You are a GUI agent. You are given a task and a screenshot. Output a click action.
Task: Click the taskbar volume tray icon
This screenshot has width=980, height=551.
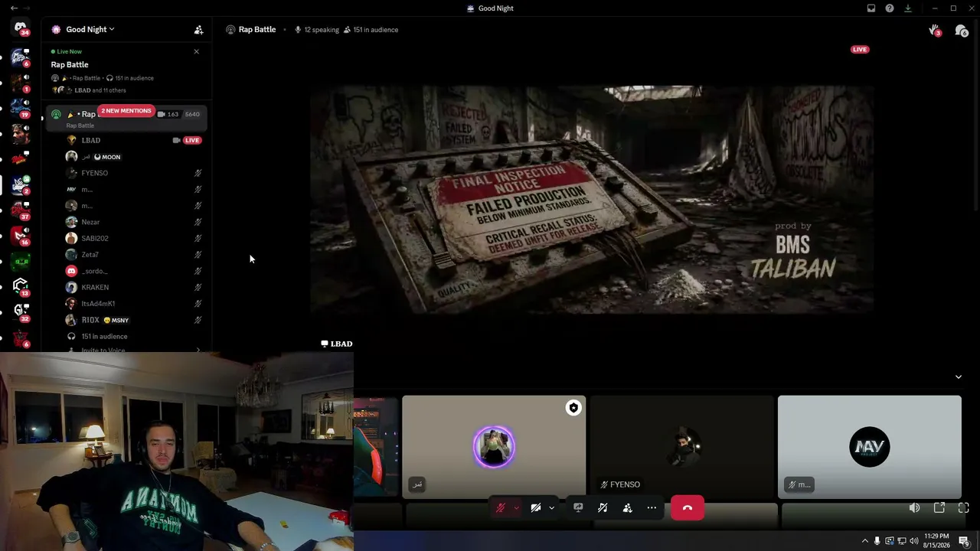pos(914,541)
